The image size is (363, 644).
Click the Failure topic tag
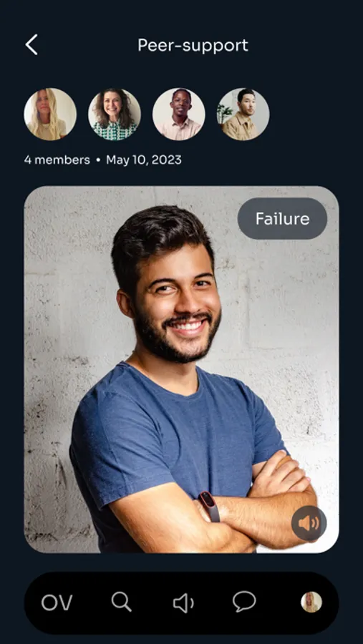click(282, 218)
